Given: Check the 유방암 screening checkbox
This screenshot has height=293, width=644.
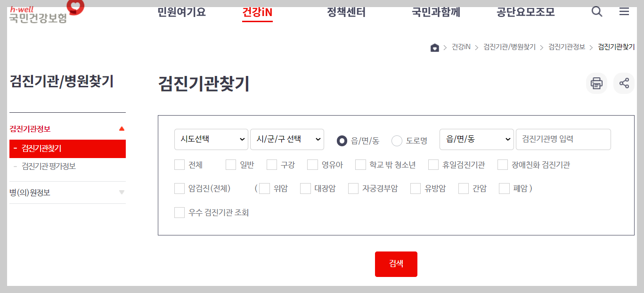Looking at the screenshot, I should point(416,188).
